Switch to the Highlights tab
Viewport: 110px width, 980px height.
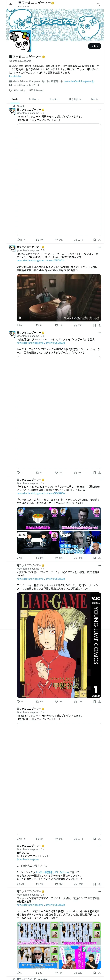click(75, 99)
